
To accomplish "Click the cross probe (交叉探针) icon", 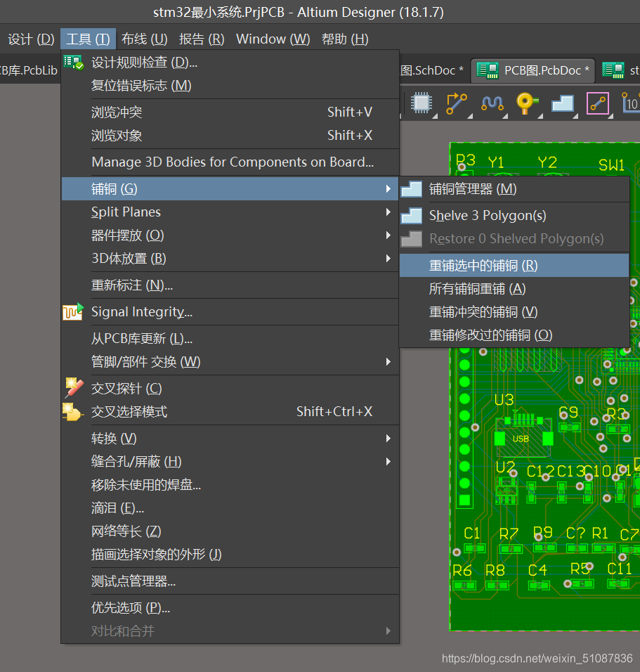I will (73, 388).
